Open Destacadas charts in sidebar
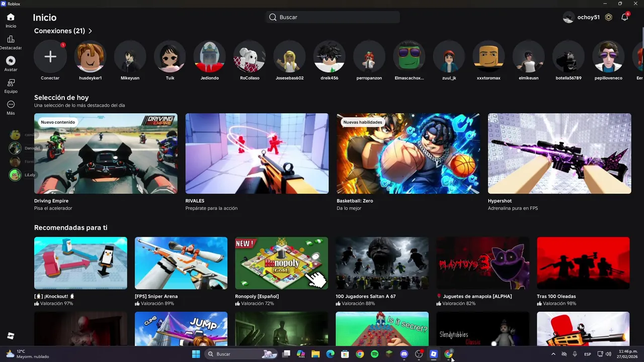The height and width of the screenshot is (362, 644). click(x=11, y=43)
